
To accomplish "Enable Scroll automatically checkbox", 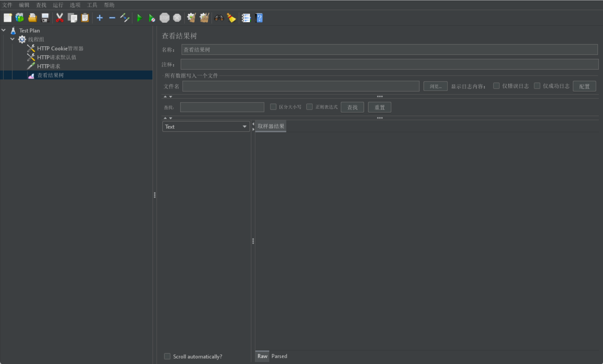I will 167,356.
